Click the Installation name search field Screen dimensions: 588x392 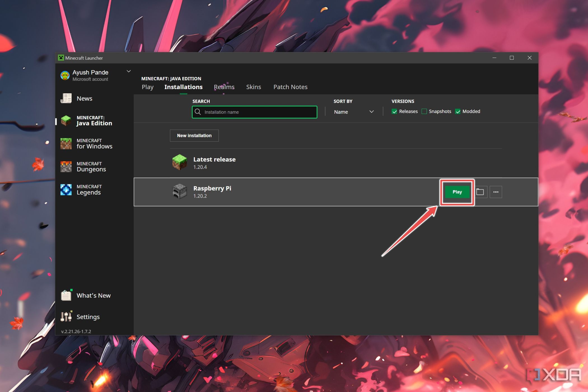click(255, 112)
